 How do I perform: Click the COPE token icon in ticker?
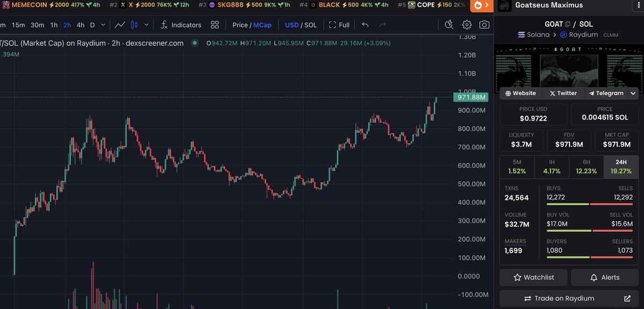click(412, 5)
